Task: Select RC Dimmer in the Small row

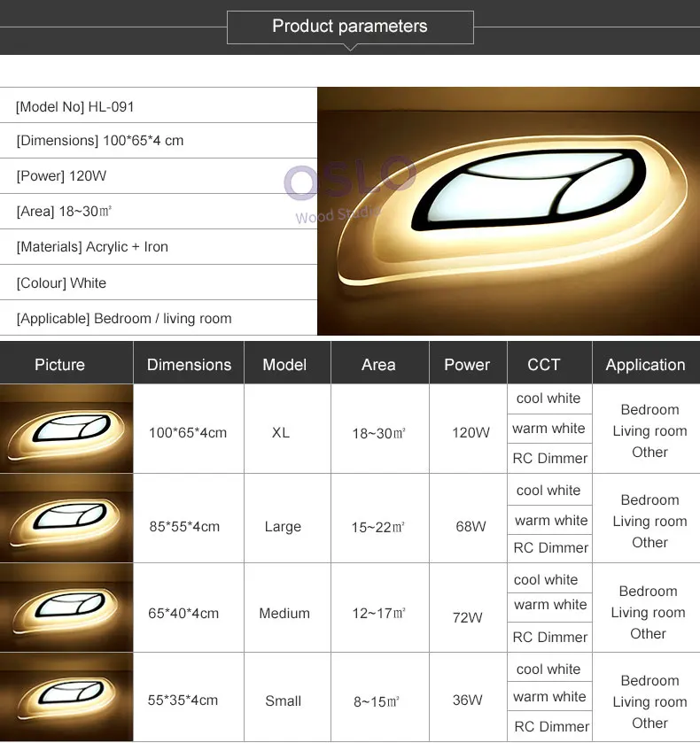Action: click(551, 726)
